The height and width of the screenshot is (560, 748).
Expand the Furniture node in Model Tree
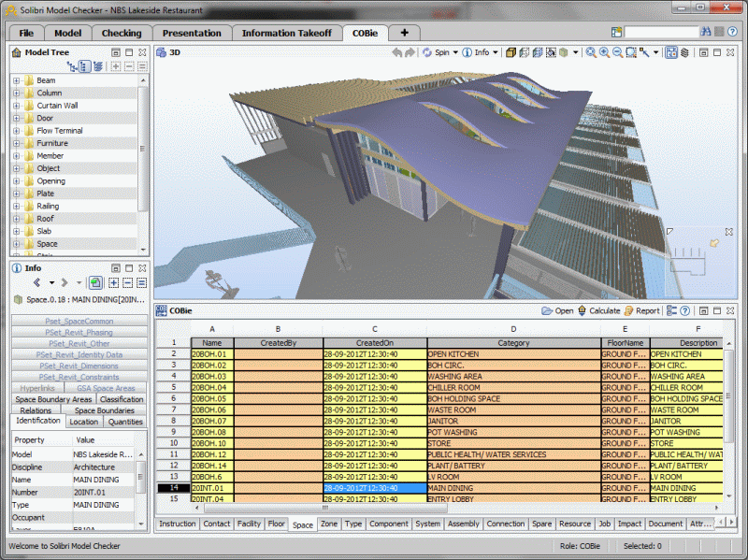click(17, 143)
